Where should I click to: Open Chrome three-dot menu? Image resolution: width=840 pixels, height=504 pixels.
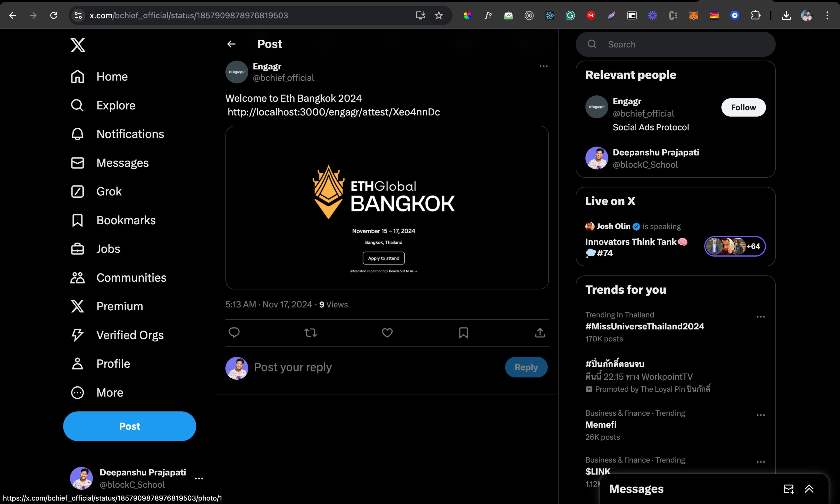coord(827,15)
